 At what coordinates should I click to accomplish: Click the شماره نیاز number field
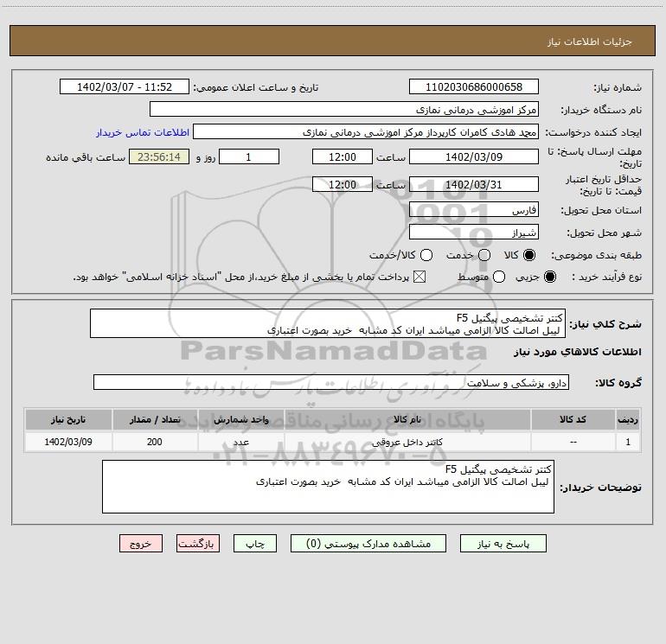(474, 86)
